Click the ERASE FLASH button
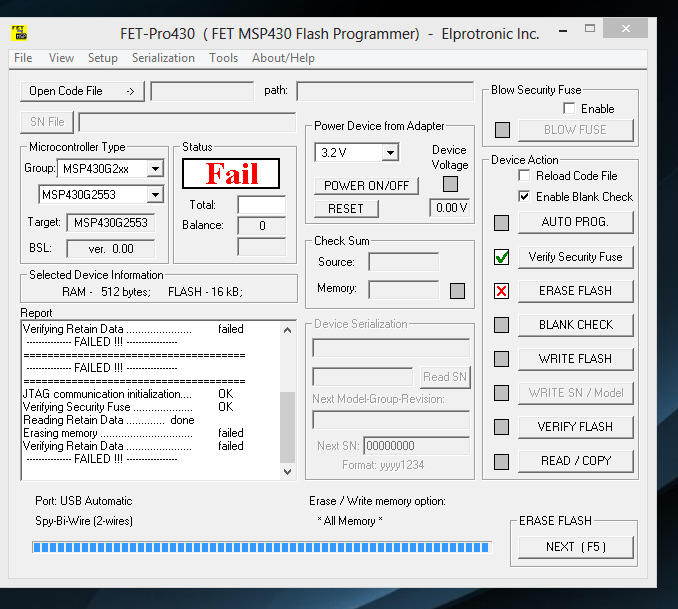The image size is (678, 609). pyautogui.click(x=576, y=291)
